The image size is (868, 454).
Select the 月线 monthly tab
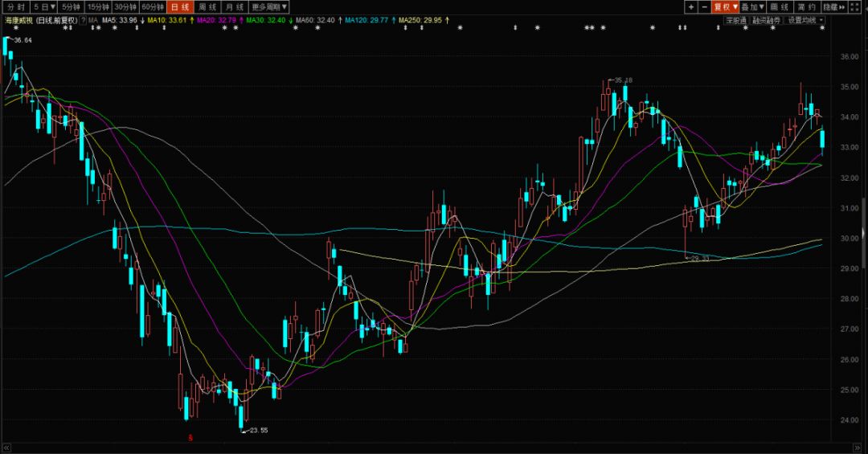pos(234,7)
